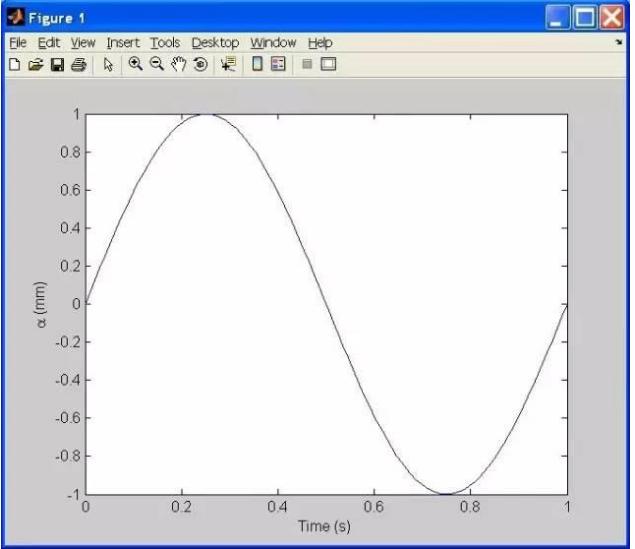The image size is (635, 549).
Task: Toggle the Data Cursor tool
Action: click(228, 63)
